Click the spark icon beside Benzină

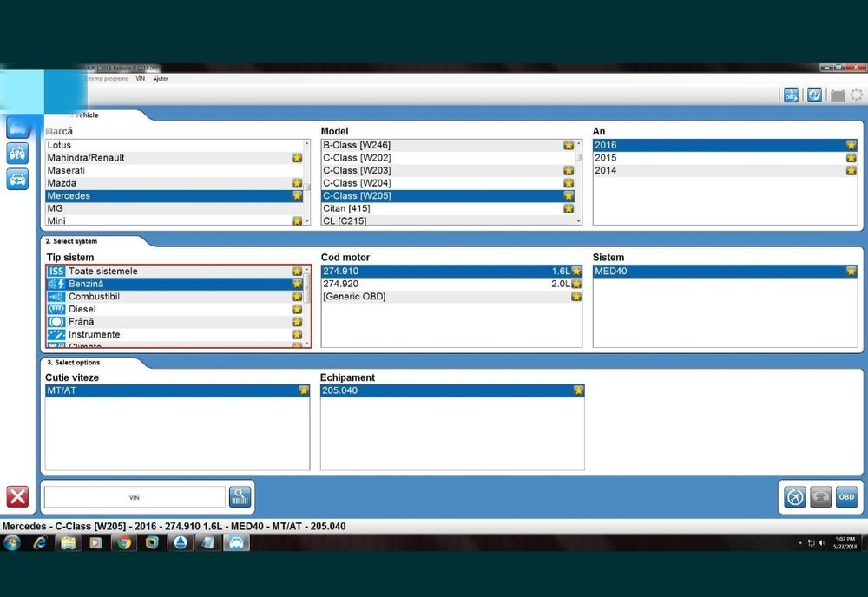click(x=56, y=284)
